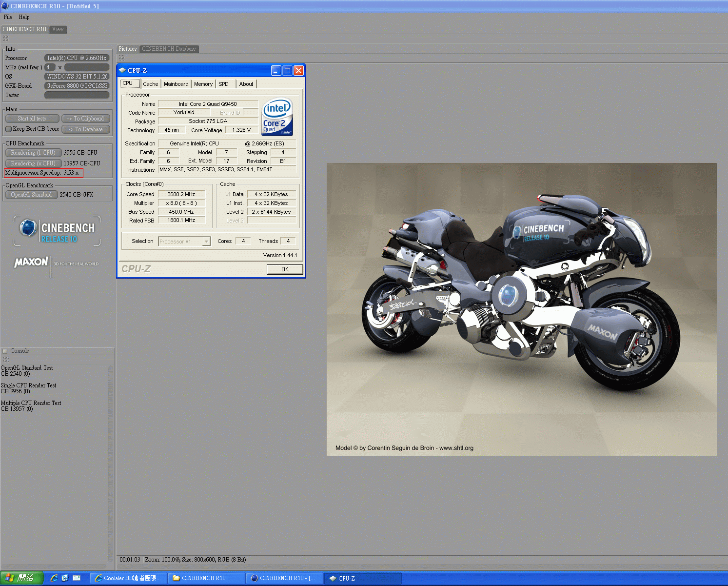728x586 pixels.
Task: Switch to CINEBENCH R10 folder taskbar item
Action: 207,578
